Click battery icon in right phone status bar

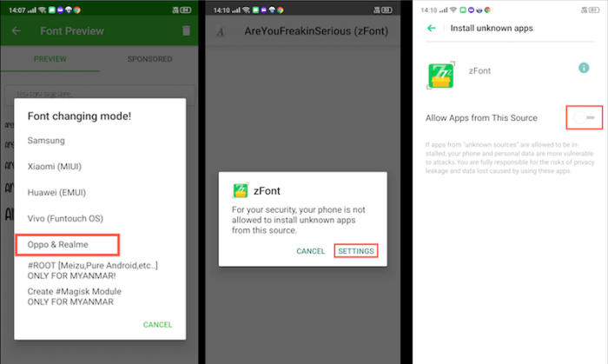tap(594, 10)
